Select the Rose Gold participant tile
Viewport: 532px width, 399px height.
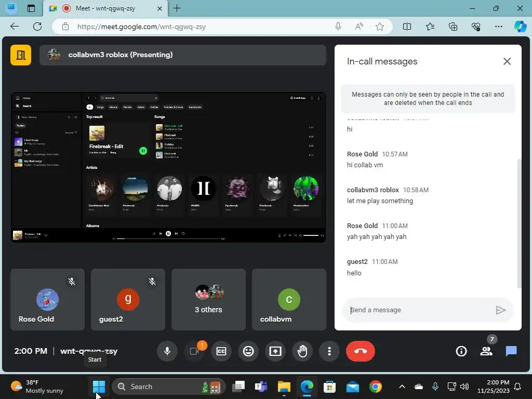click(x=47, y=299)
